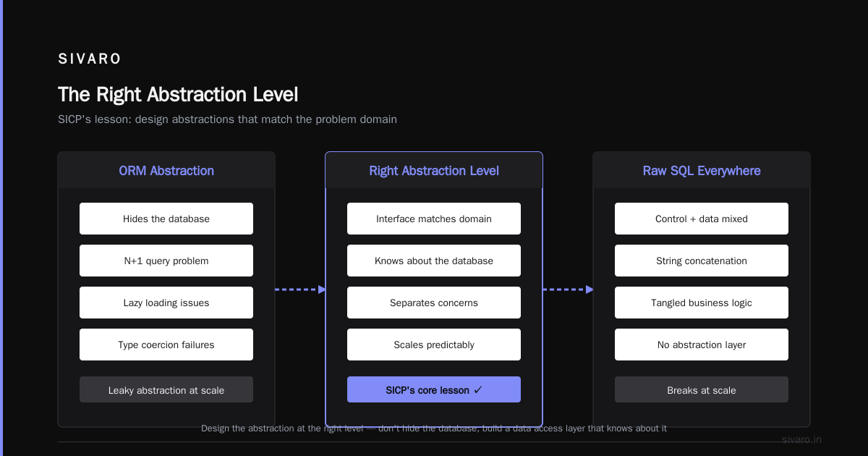Click 'Knows about the database' card
The height and width of the screenshot is (456, 868).
[x=434, y=261]
